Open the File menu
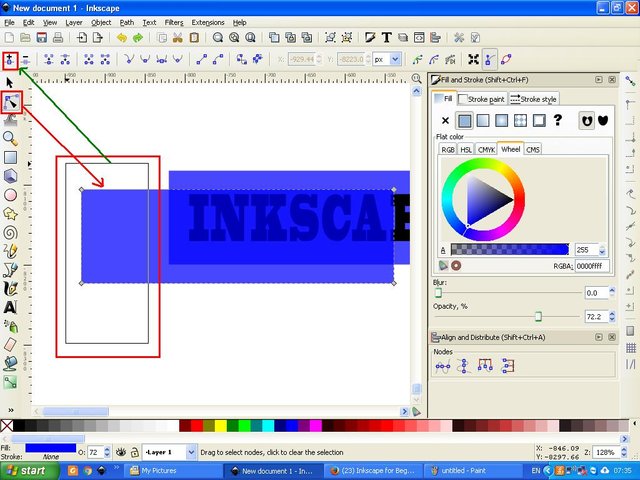The height and width of the screenshot is (480, 640). point(9,22)
